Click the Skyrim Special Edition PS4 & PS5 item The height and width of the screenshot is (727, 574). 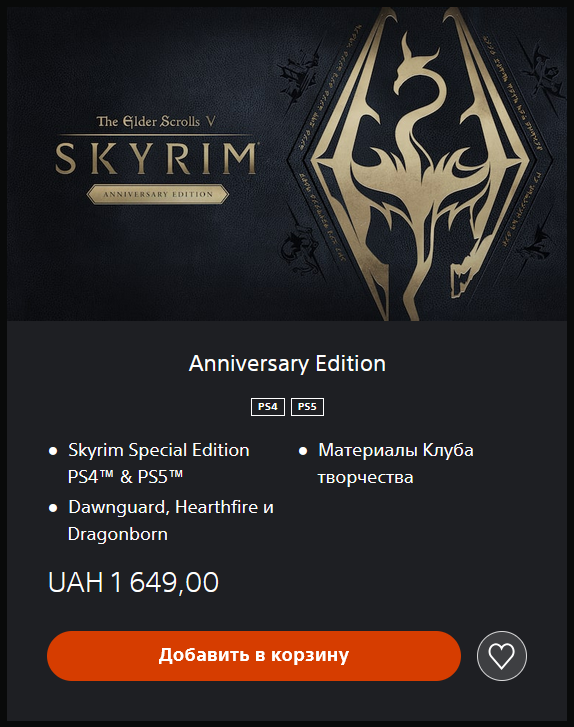pos(159,463)
